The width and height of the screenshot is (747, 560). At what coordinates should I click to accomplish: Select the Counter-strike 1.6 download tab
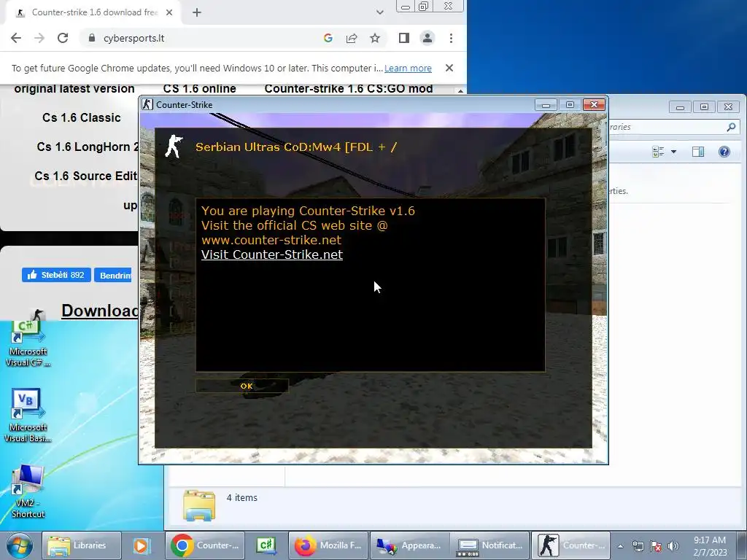point(93,12)
